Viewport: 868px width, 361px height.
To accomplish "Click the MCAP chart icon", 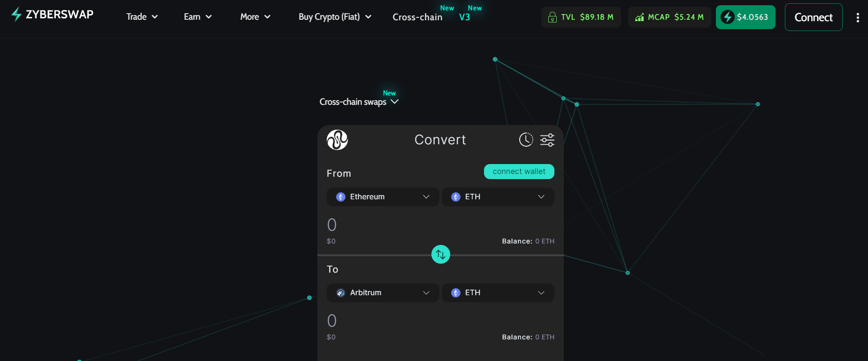I will (639, 17).
